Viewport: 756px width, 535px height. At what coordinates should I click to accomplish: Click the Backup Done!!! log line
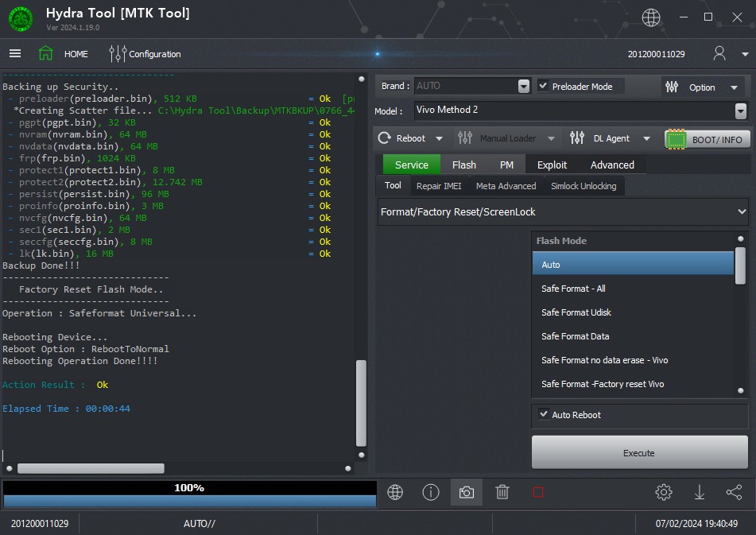tap(41, 266)
